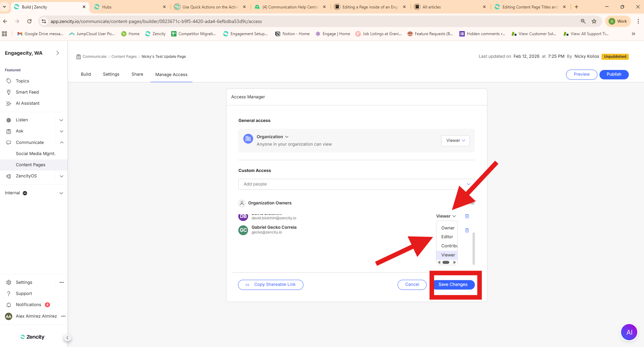Open Notifications in the sidebar
The width and height of the screenshot is (644, 347).
pyautogui.click(x=28, y=305)
